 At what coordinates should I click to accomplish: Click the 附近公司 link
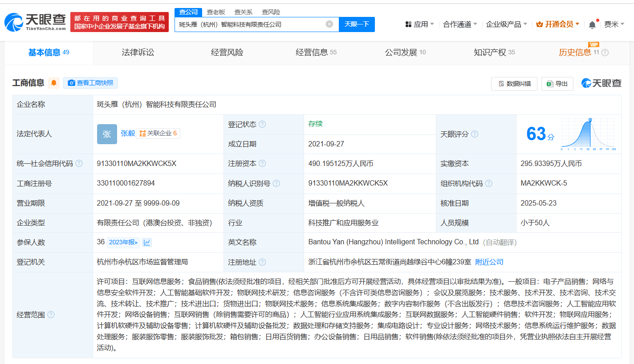click(489, 262)
